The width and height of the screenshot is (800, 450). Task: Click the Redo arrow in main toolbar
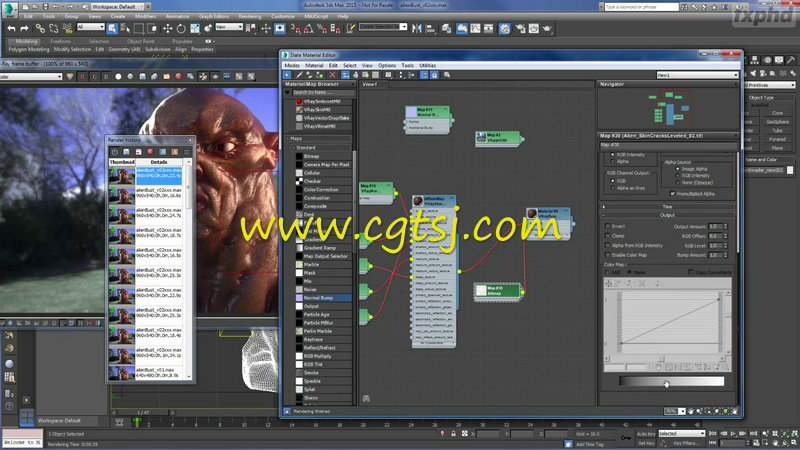24,29
